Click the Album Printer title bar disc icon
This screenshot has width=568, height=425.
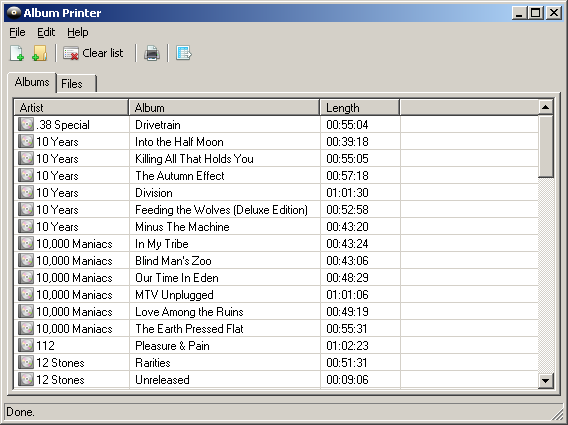click(14, 13)
